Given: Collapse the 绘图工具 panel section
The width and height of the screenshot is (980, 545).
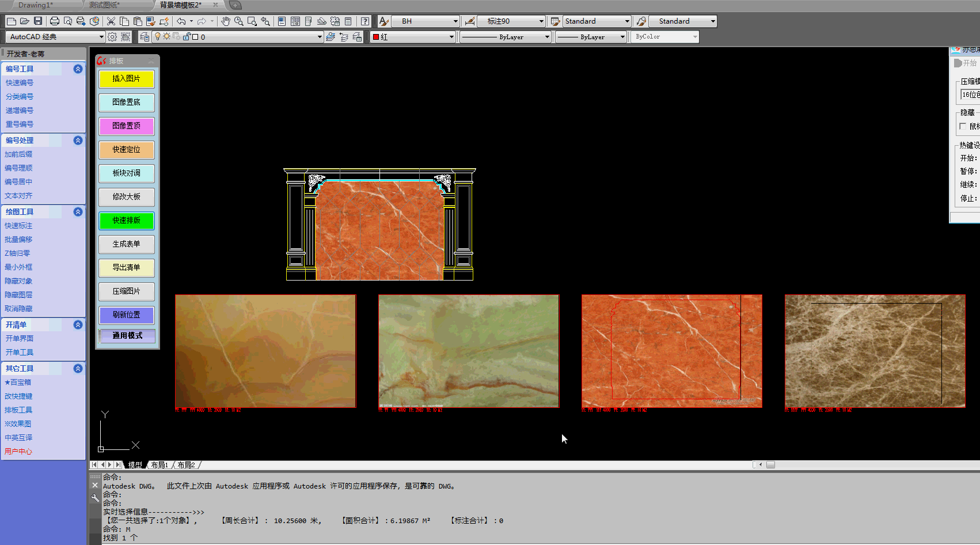Looking at the screenshot, I should pyautogui.click(x=78, y=212).
